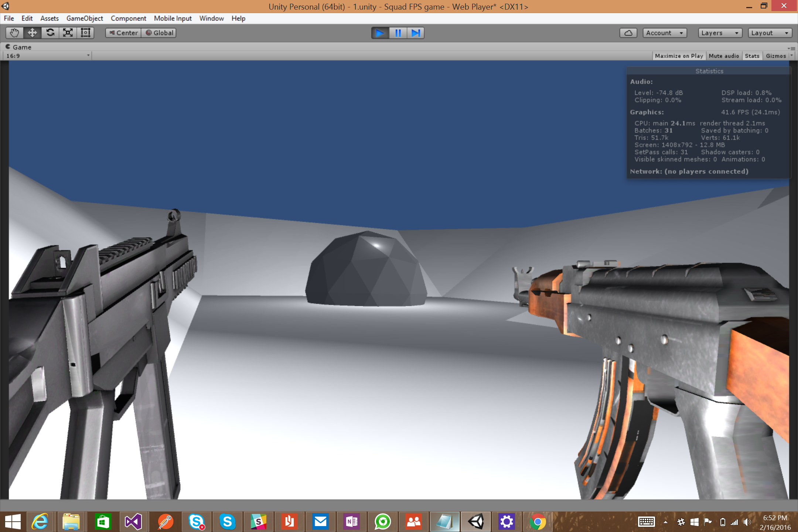Viewport: 798px width, 532px height.
Task: Open the Window menu
Action: tap(212, 18)
